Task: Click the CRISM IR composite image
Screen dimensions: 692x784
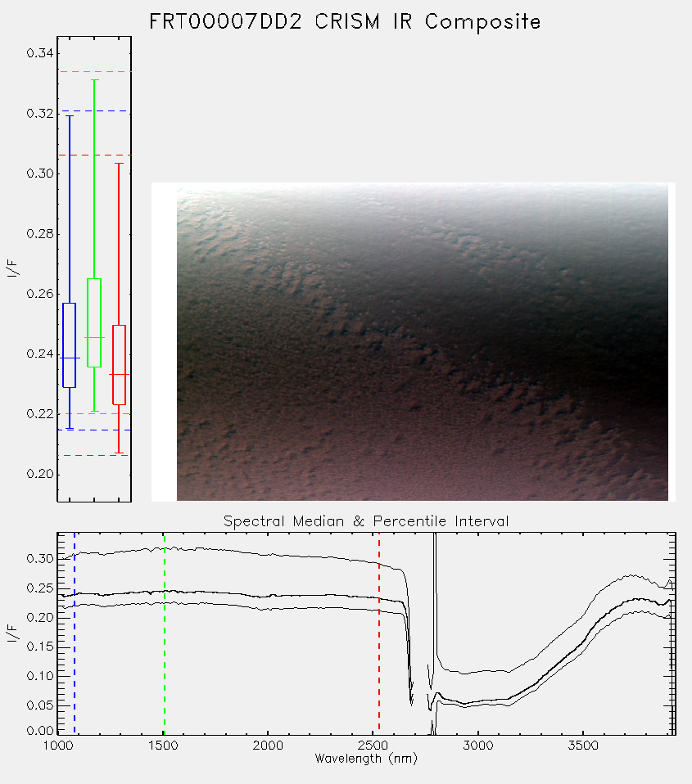Action: click(423, 342)
